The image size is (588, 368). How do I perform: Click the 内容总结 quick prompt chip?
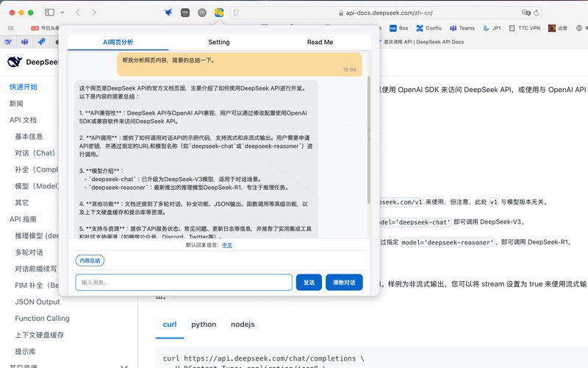pyautogui.click(x=90, y=261)
